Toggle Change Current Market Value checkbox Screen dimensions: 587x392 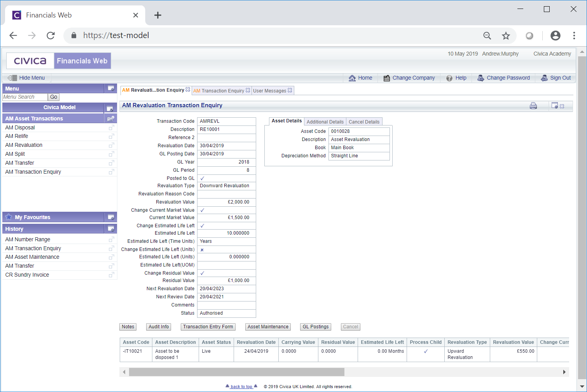(202, 210)
